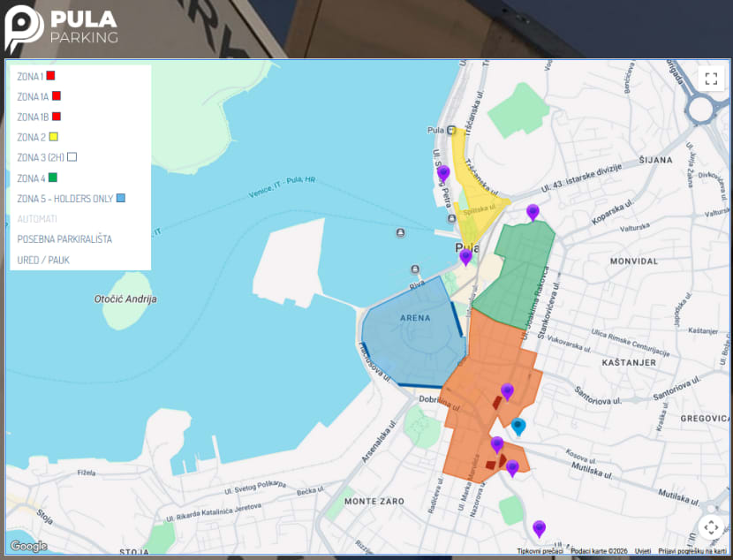Click the bottom-most purple parking marker
This screenshot has height=560, width=733.
[x=539, y=528]
